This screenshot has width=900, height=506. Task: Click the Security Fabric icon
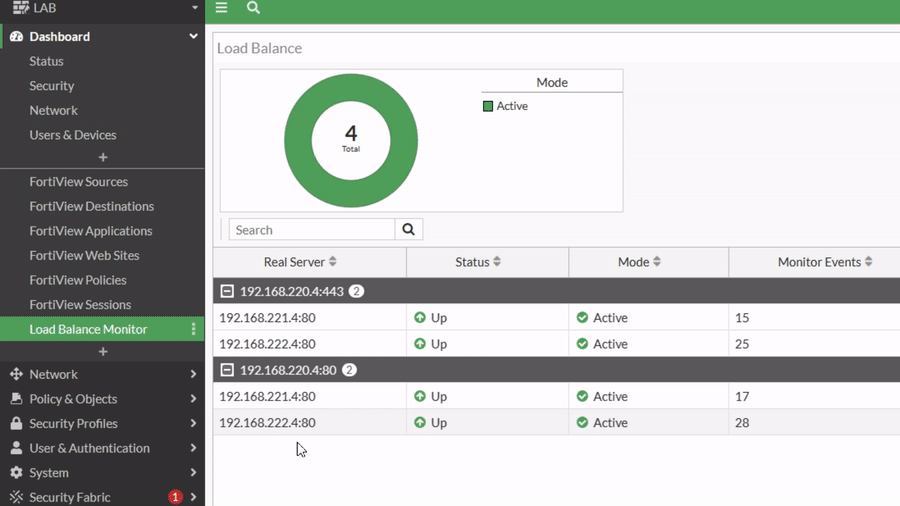click(x=16, y=497)
